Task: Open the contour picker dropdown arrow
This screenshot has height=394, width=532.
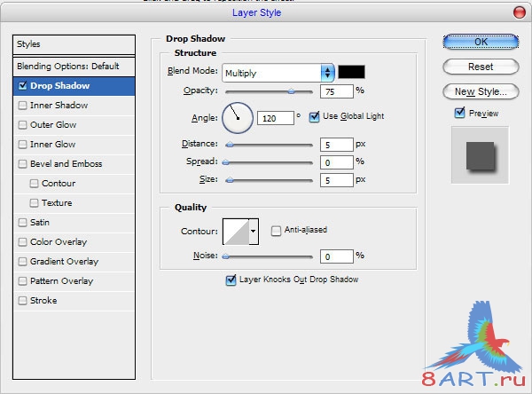Action: [x=254, y=232]
